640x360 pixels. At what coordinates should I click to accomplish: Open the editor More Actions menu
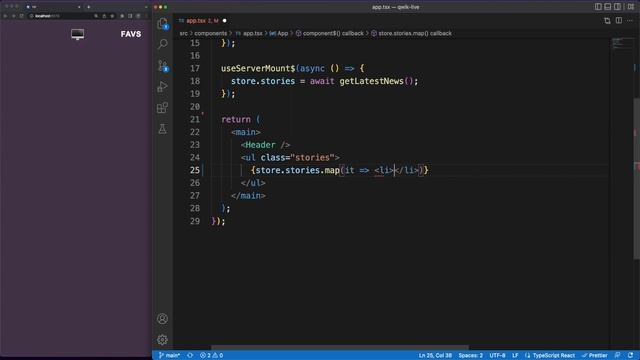click(x=630, y=20)
